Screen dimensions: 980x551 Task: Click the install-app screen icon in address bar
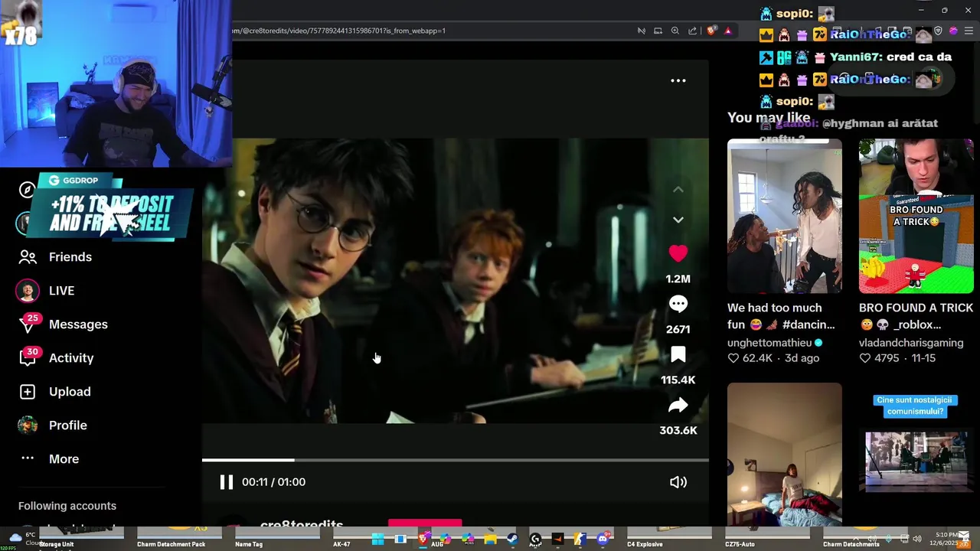pyautogui.click(x=658, y=31)
